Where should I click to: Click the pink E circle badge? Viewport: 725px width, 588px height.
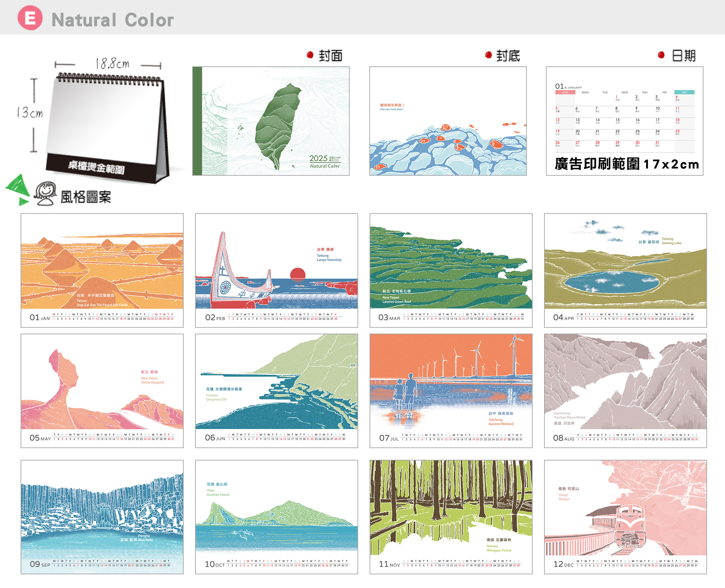click(30, 18)
